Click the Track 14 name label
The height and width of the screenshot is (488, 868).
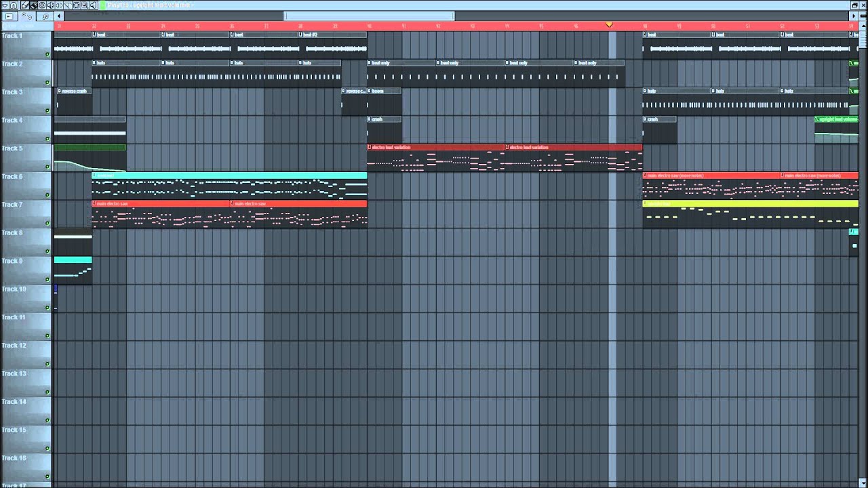[x=14, y=402]
